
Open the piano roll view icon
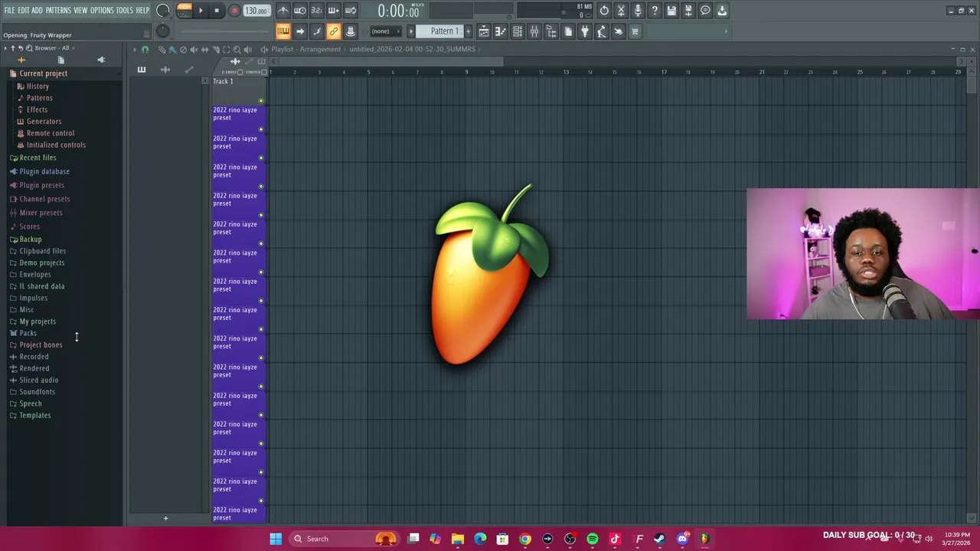(x=501, y=31)
